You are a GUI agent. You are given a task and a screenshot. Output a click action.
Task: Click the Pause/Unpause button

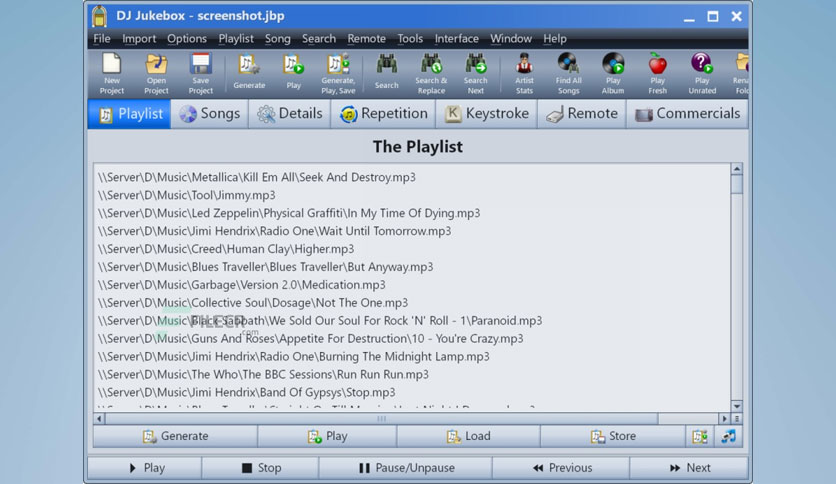pos(406,468)
